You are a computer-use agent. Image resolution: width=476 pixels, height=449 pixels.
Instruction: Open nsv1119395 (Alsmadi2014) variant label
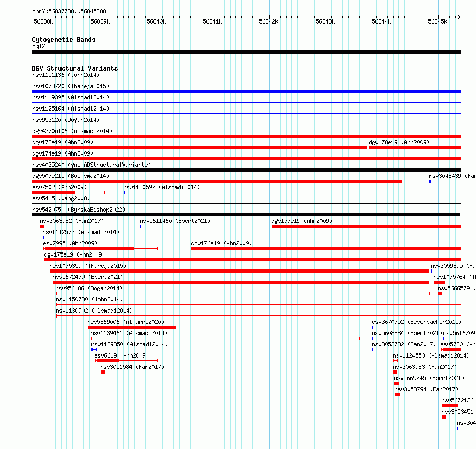[71, 97]
